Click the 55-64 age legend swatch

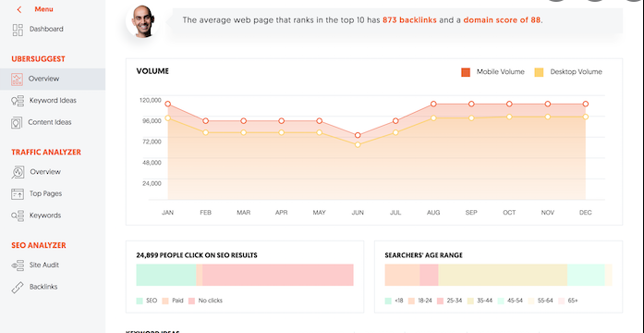click(531, 301)
